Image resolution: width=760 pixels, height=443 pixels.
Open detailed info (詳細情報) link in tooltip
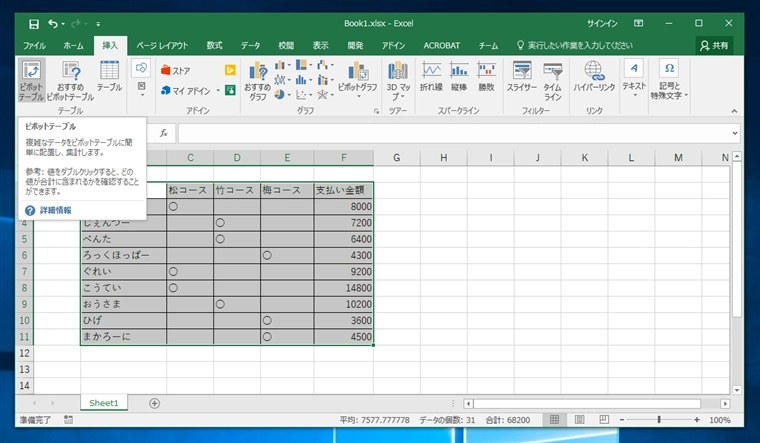click(x=55, y=210)
